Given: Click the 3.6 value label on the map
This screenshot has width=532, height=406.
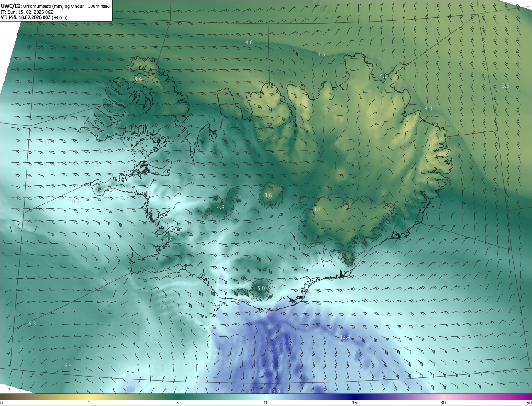Looking at the screenshot, I should (x=268, y=195).
